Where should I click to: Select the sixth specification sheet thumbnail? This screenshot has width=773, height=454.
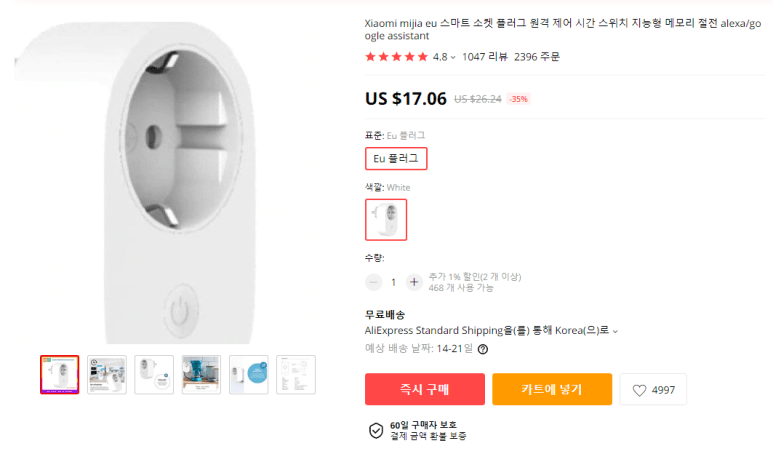[296, 374]
